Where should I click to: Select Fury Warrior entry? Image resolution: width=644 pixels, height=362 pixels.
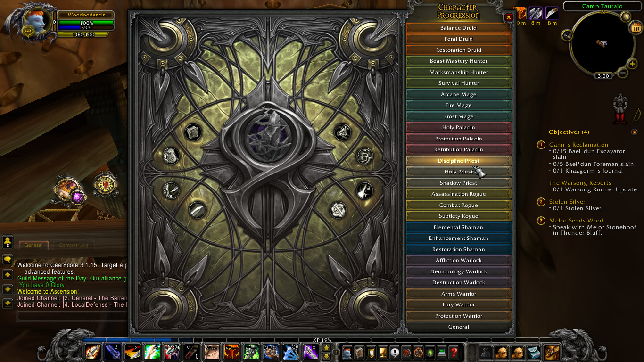pyautogui.click(x=459, y=304)
